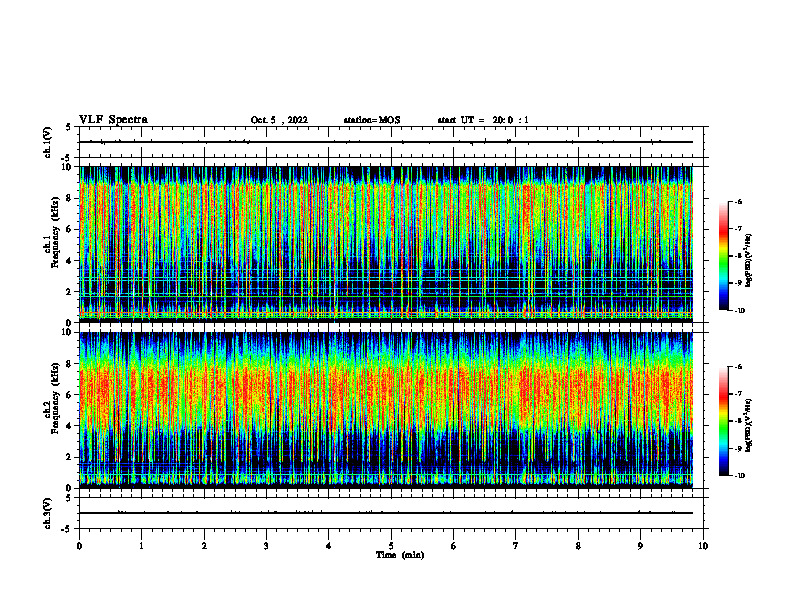Click time axis tick label "5"
The image size is (792, 612).
tap(391, 546)
